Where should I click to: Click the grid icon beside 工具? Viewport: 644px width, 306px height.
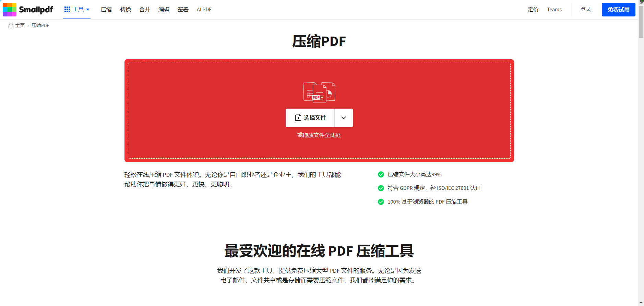coord(67,9)
